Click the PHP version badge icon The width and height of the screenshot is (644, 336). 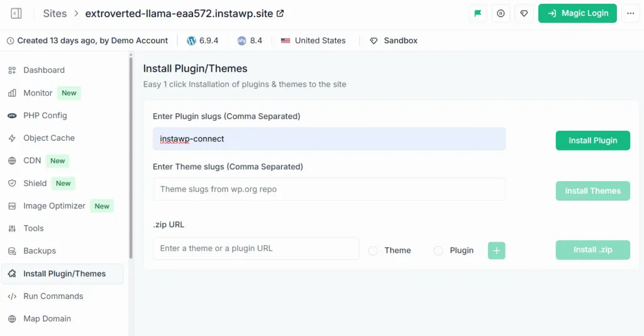pos(241,41)
